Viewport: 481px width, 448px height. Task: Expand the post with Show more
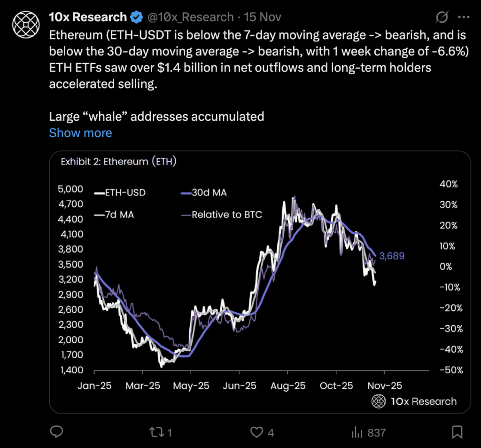80,133
